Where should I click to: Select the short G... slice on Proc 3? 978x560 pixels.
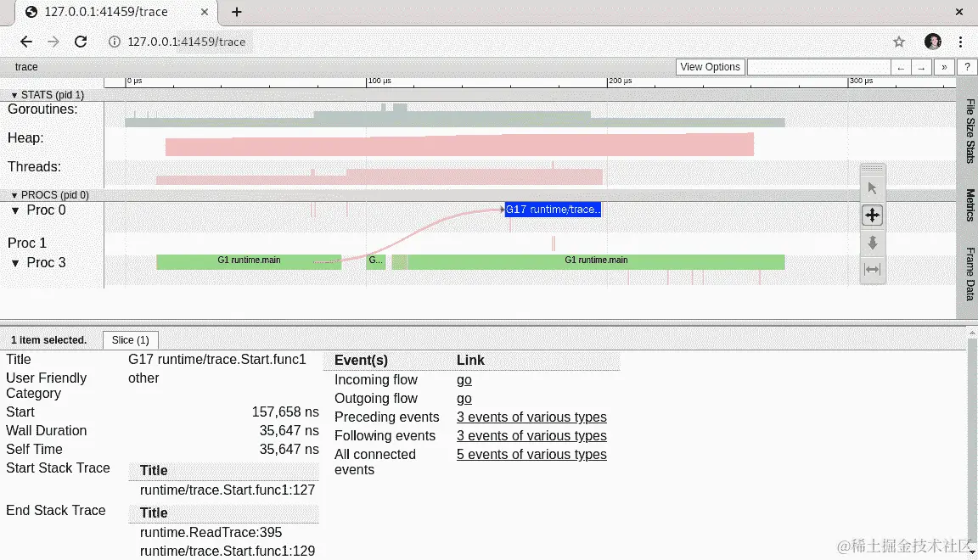(x=375, y=260)
